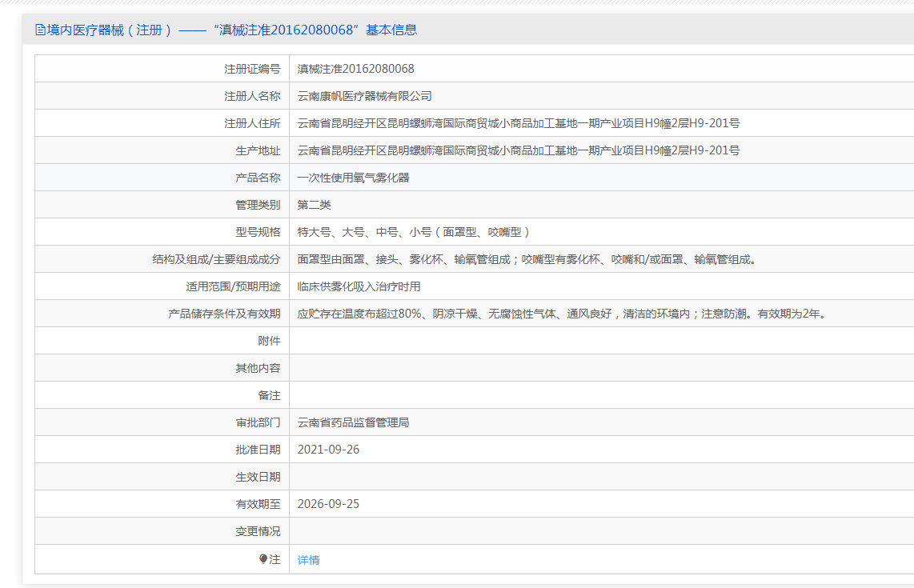Select the approval date 2021-09-26
Screen dimensions: 914x588
pyautogui.click(x=328, y=450)
